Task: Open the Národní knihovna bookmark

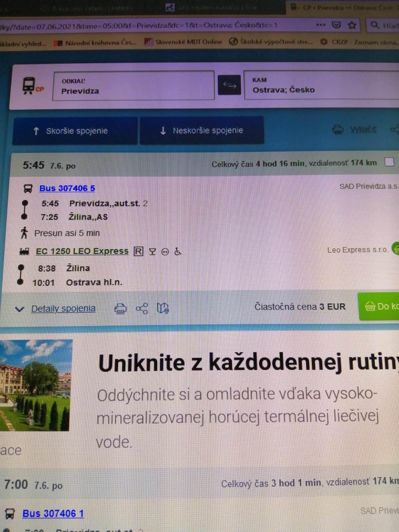Action: click(x=96, y=43)
